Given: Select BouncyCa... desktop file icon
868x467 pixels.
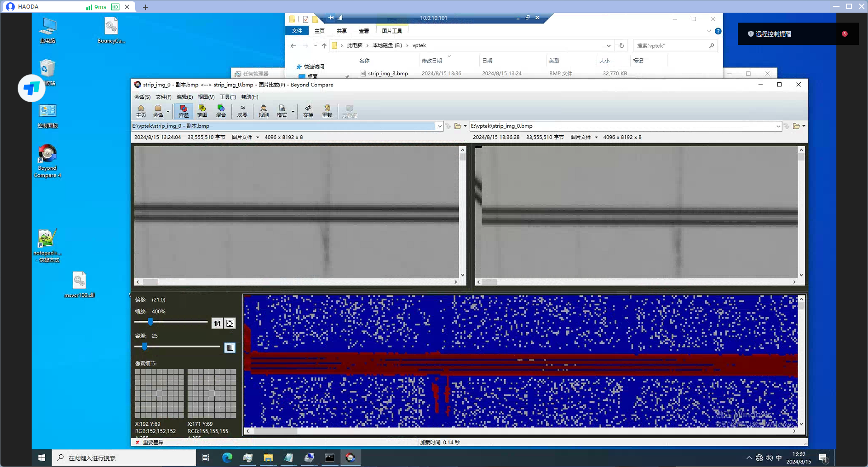Looking at the screenshot, I should point(111,30).
